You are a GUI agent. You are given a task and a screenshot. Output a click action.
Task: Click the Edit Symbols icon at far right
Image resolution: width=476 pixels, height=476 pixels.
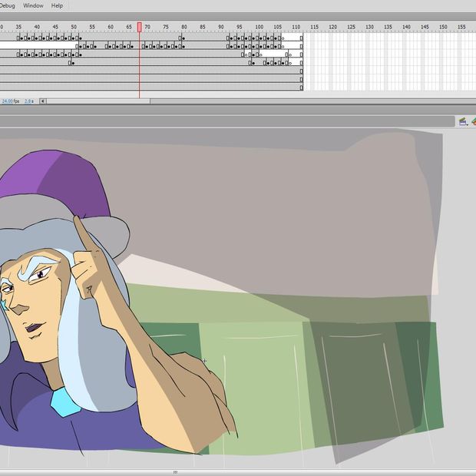click(474, 121)
